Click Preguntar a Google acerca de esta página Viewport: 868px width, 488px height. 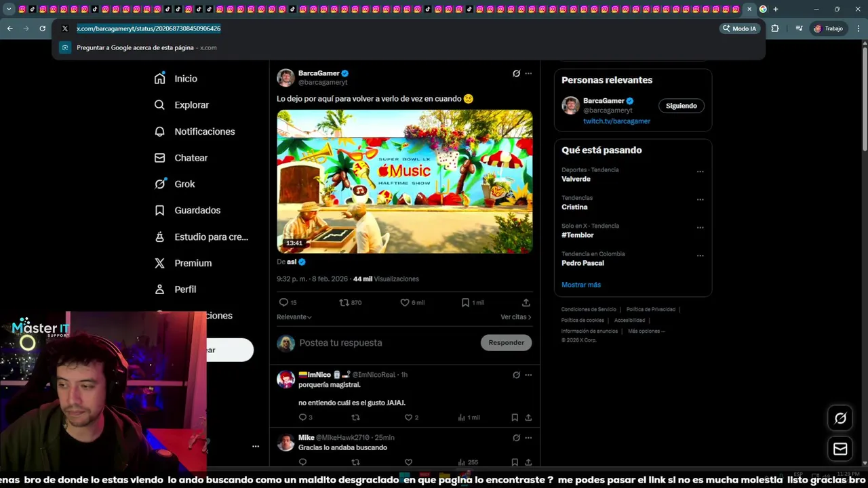pos(409,47)
